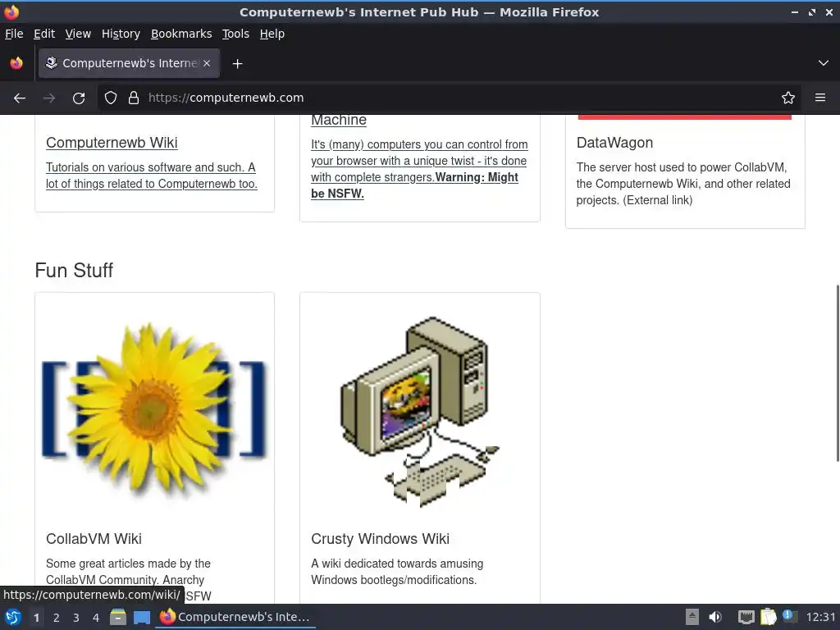
Task: Open the update notification tray icon
Action: [x=790, y=616]
